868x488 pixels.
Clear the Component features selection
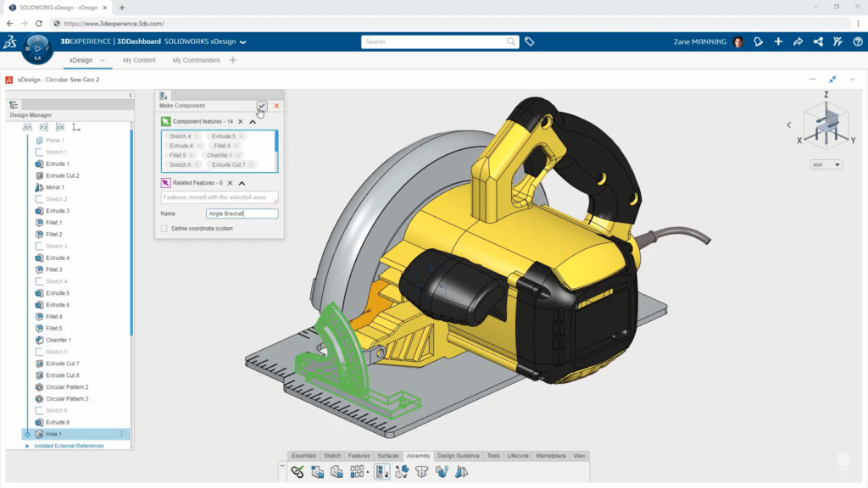click(x=240, y=121)
